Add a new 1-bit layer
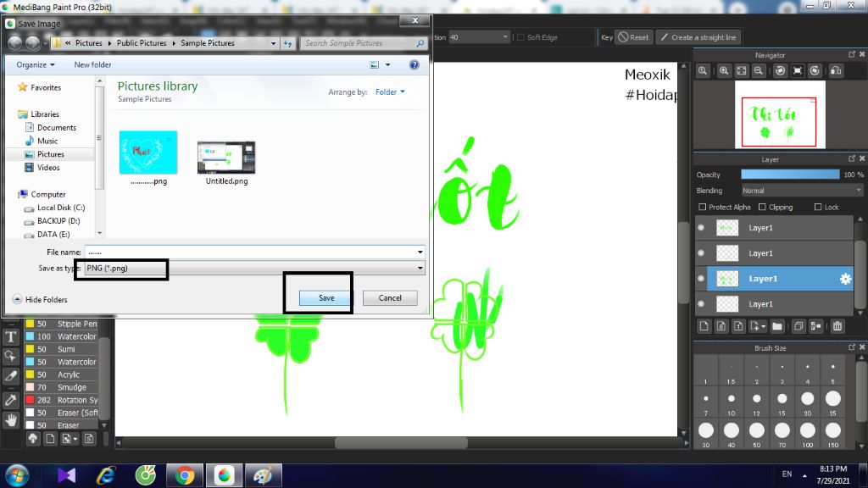The width and height of the screenshot is (868, 488). (738, 326)
